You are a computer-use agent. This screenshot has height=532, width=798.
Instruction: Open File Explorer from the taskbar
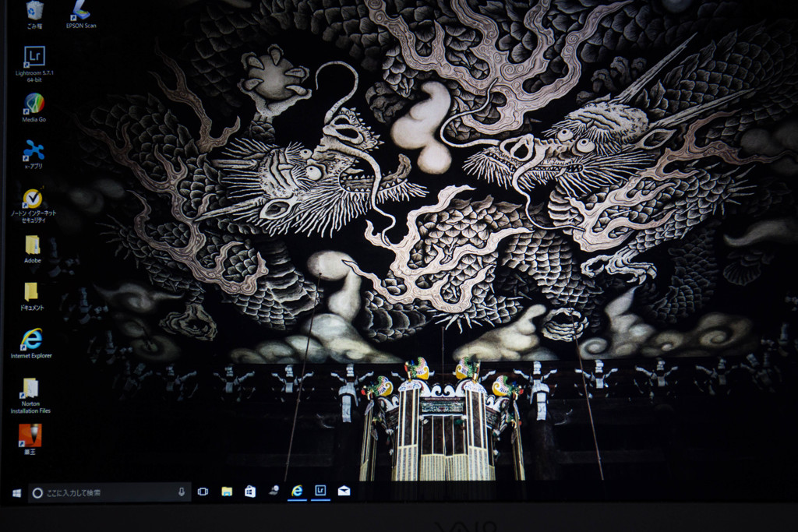(227, 491)
